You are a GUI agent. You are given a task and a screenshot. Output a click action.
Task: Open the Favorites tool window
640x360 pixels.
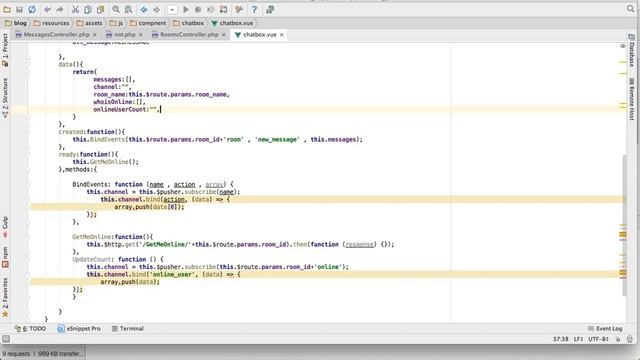click(5, 298)
